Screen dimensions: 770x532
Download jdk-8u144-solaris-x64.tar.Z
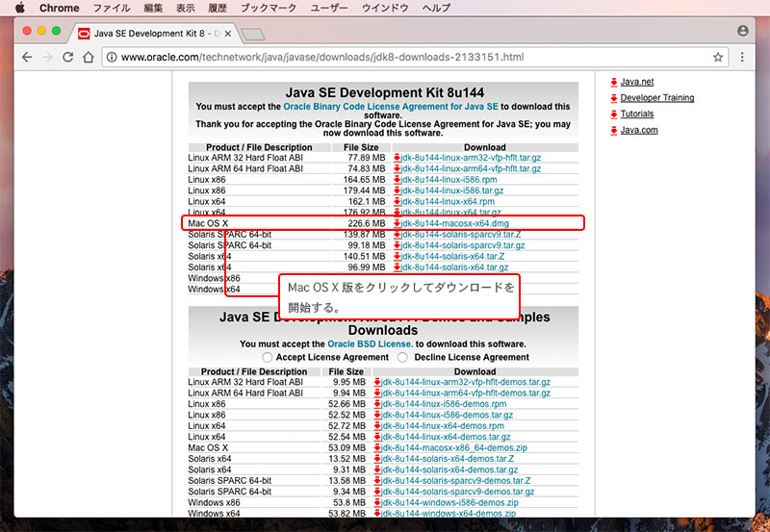pyautogui.click(x=452, y=256)
